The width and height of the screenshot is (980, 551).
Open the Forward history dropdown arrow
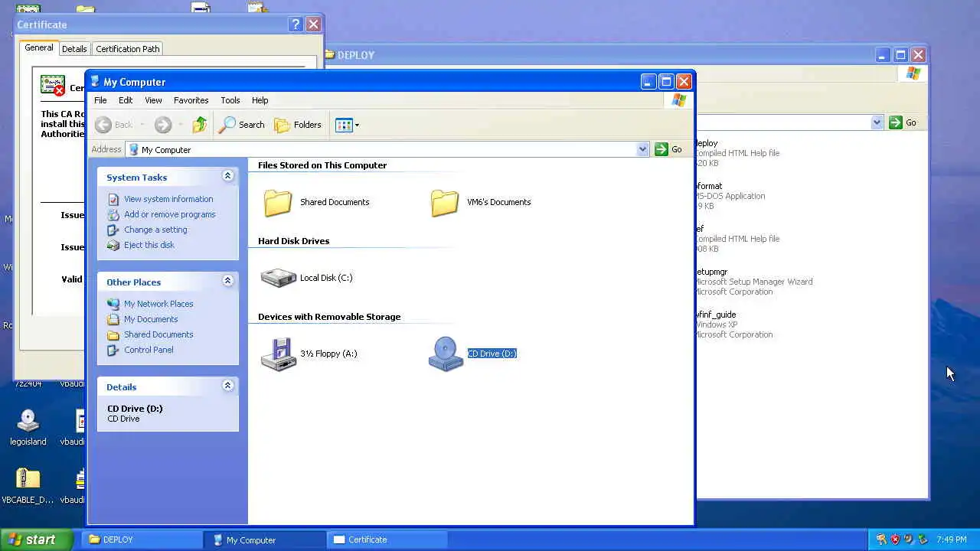click(181, 125)
